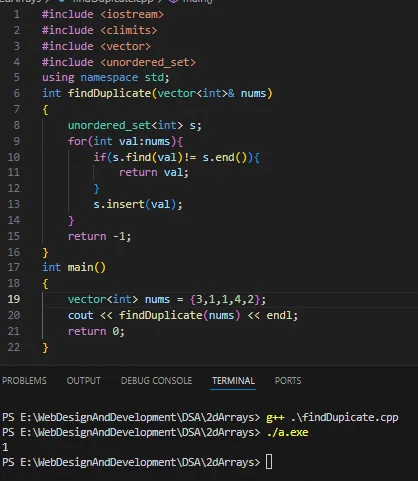The height and width of the screenshot is (481, 418).
Task: Click line number 6 in the gutter
Action: (17, 93)
